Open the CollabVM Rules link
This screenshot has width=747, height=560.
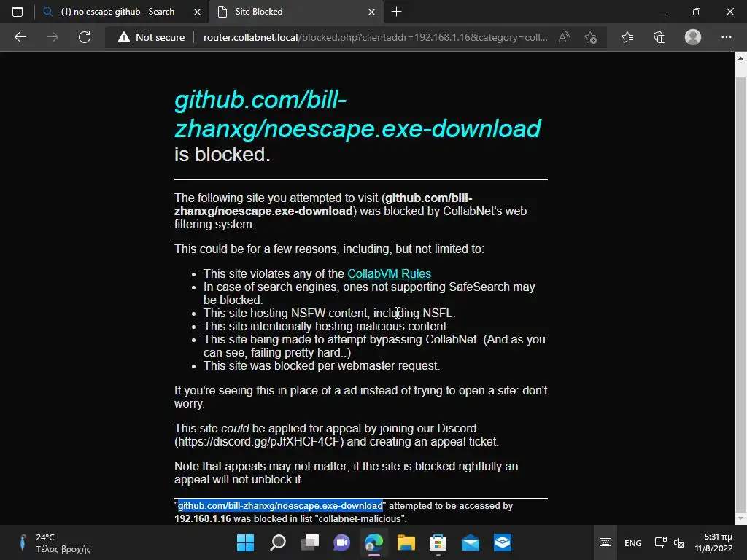pos(390,274)
